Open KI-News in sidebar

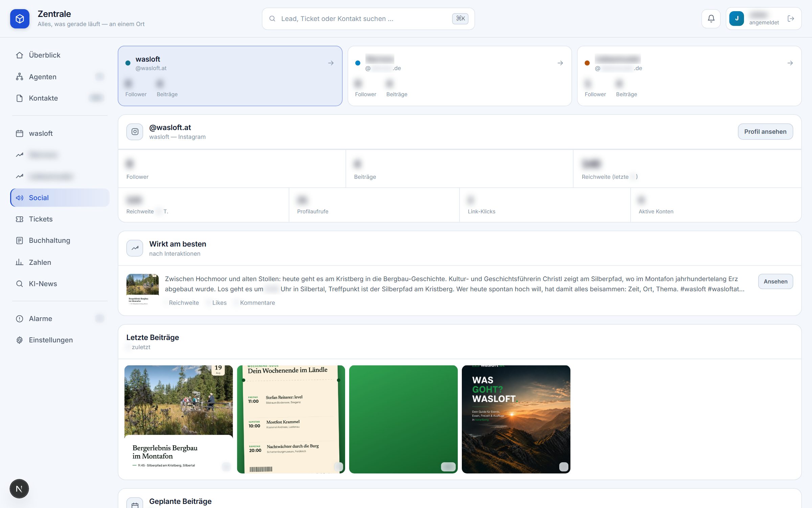[x=60, y=284]
